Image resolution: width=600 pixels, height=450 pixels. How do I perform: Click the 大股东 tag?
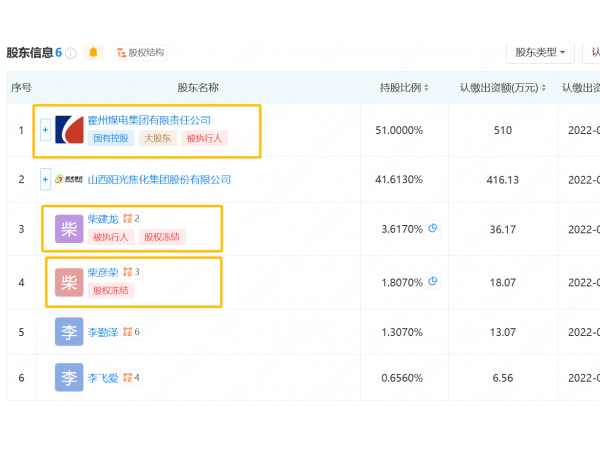coord(157,139)
